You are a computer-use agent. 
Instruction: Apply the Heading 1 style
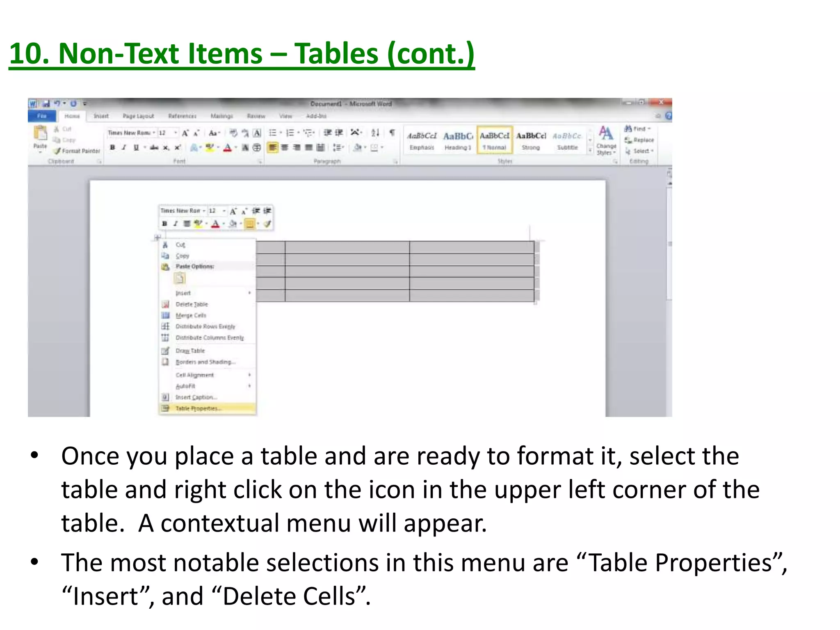point(458,140)
